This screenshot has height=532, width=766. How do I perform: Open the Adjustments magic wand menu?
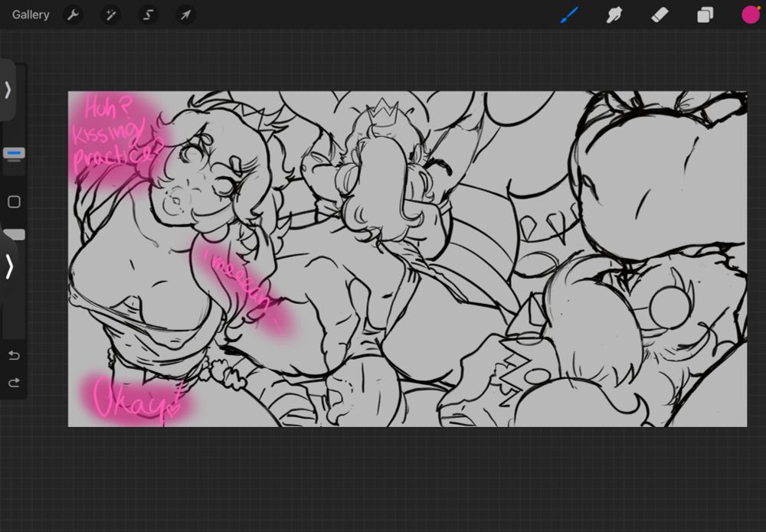coord(110,15)
